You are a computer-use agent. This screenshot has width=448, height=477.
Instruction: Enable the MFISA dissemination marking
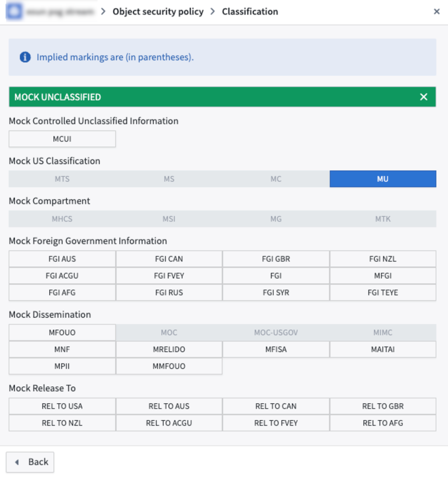(x=276, y=349)
